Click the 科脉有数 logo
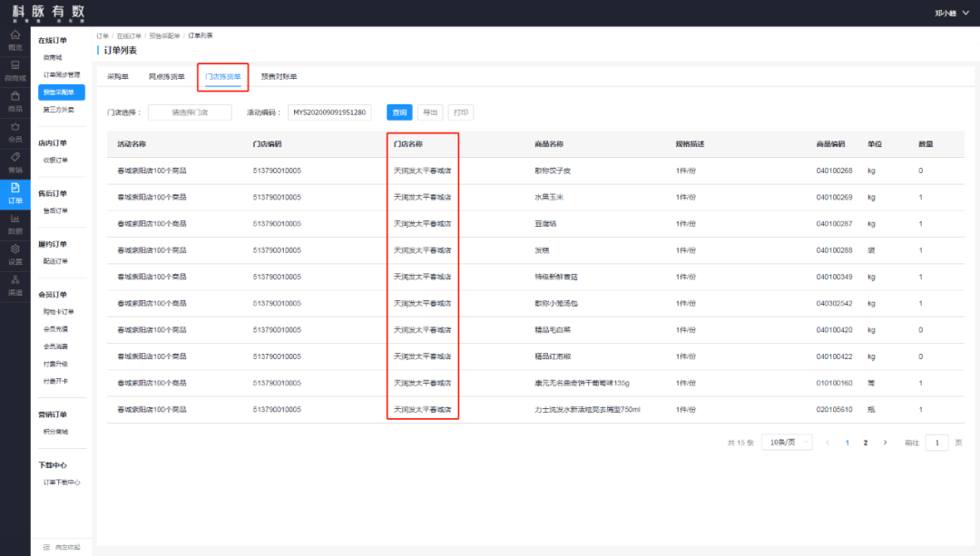 tap(48, 13)
